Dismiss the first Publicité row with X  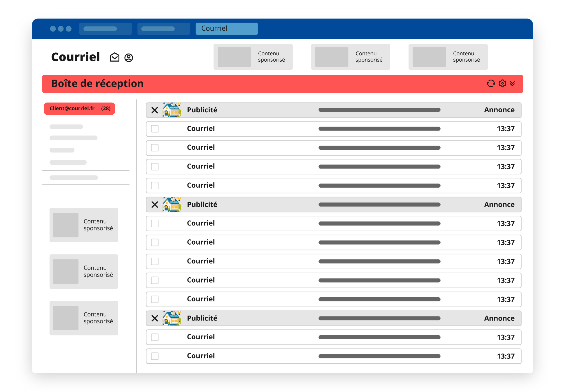pos(155,110)
